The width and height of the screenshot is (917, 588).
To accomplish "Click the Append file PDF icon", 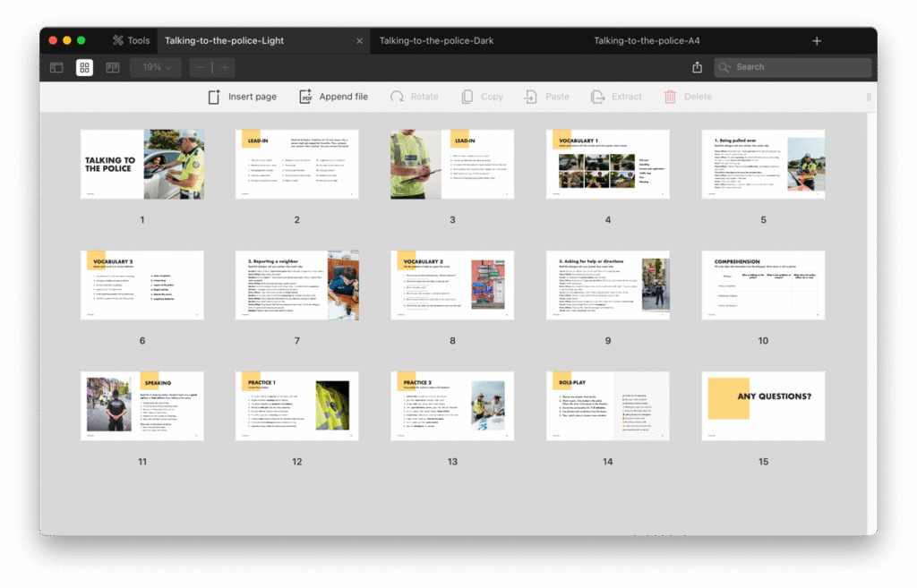I will (x=305, y=97).
